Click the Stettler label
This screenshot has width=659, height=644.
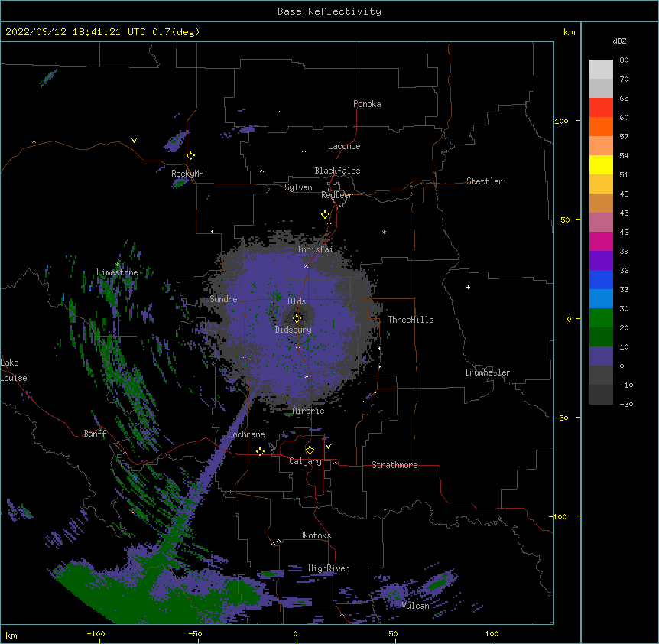point(485,181)
